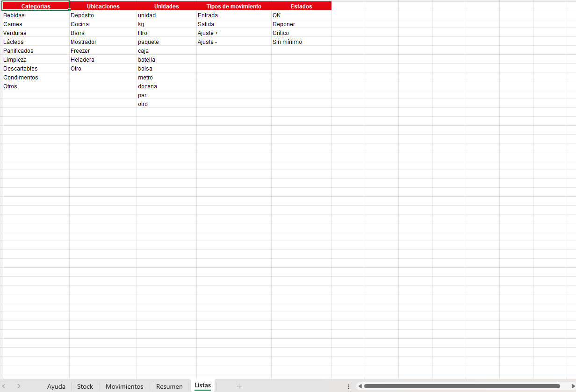Switch to the Ayuda sheet tab
This screenshot has width=576, height=392.
click(x=56, y=386)
